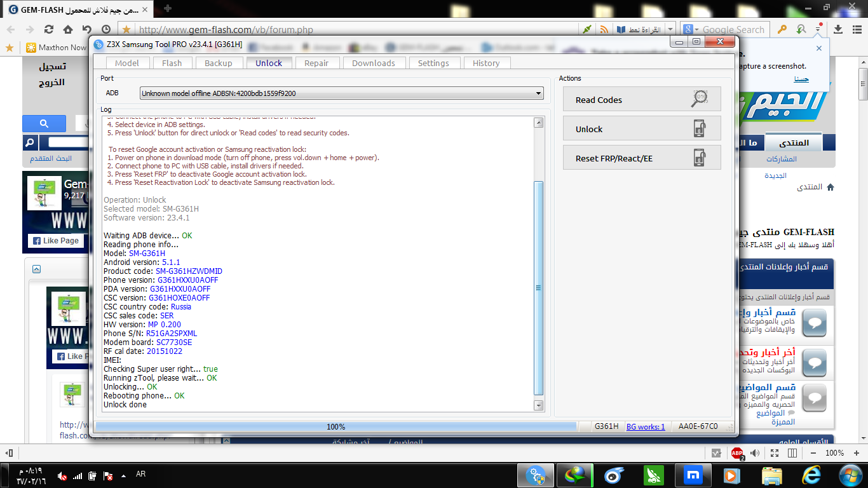Viewport: 868px width, 488px height.
Task: Toggle sidebar icon at bottom left
Action: click(x=10, y=453)
